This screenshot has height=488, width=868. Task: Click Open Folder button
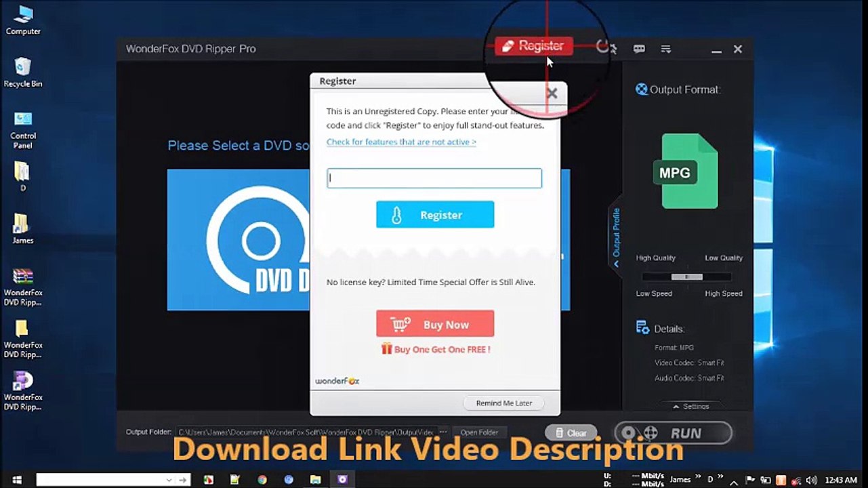click(x=479, y=432)
